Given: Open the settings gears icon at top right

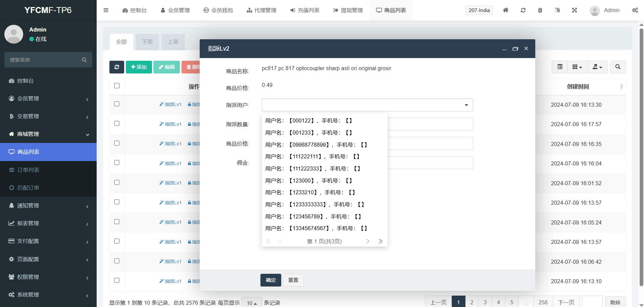Looking at the screenshot, I should [635, 10].
